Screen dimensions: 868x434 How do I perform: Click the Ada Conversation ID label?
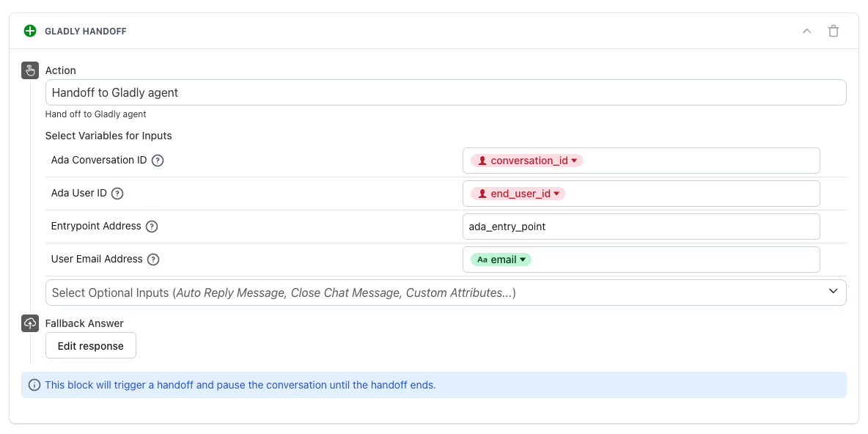[x=99, y=161]
